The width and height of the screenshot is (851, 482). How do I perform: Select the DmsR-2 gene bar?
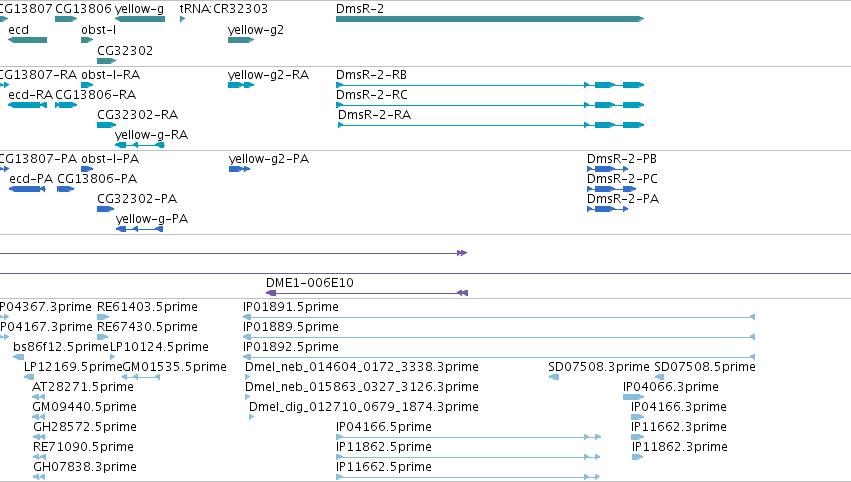[490, 19]
